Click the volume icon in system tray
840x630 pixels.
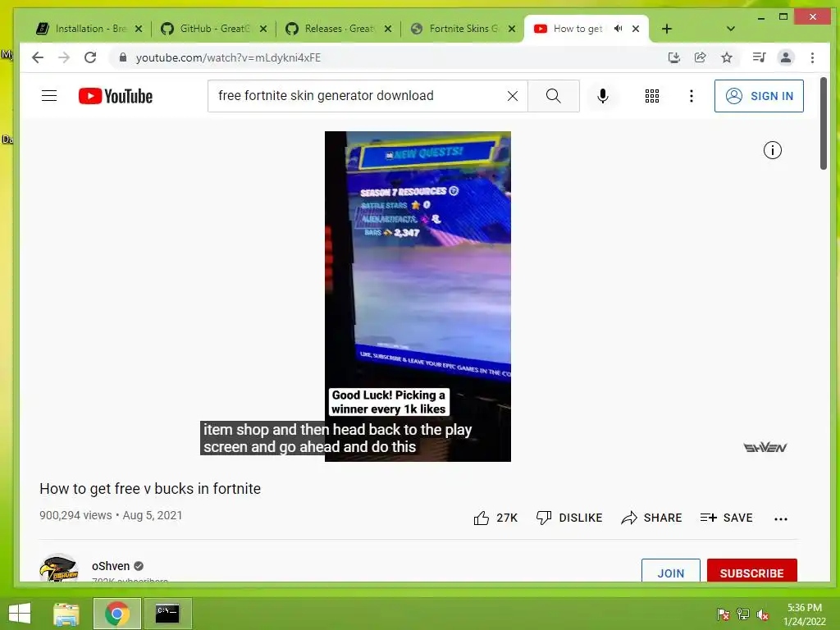click(762, 614)
